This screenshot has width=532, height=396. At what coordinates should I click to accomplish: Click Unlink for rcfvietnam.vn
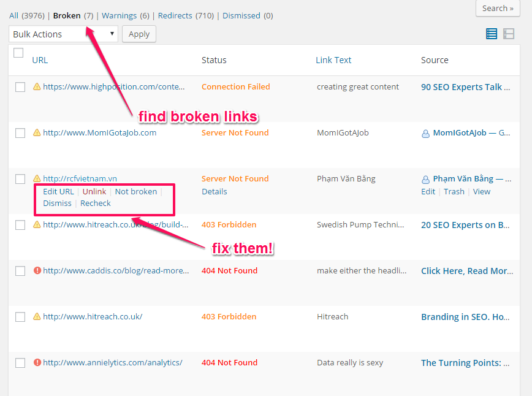(94, 191)
